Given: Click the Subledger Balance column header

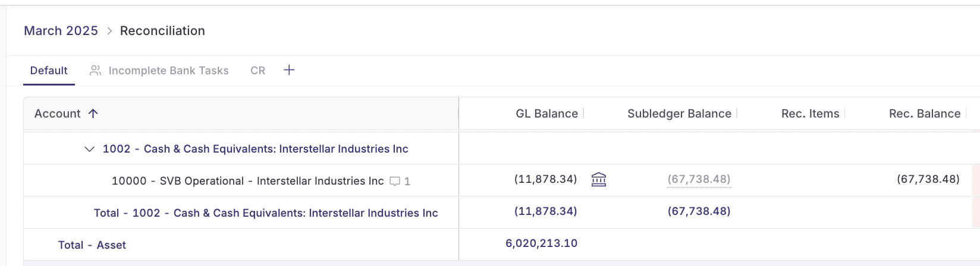Looking at the screenshot, I should [679, 113].
